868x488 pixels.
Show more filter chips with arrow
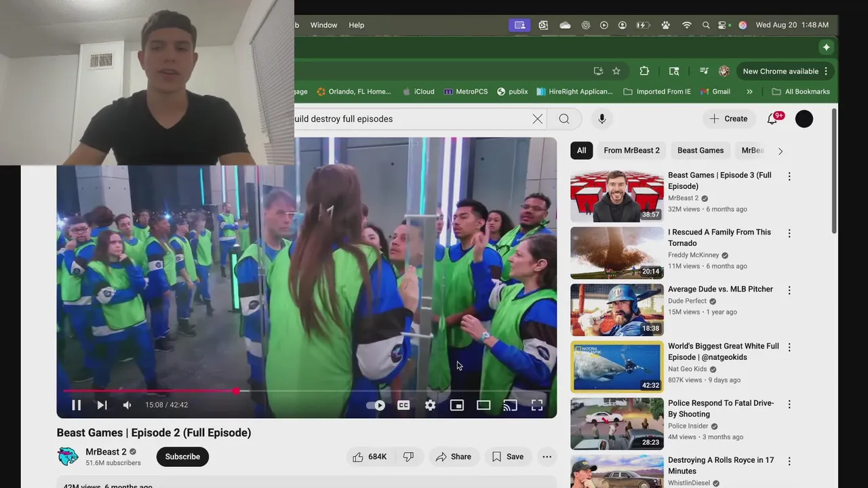pos(780,151)
